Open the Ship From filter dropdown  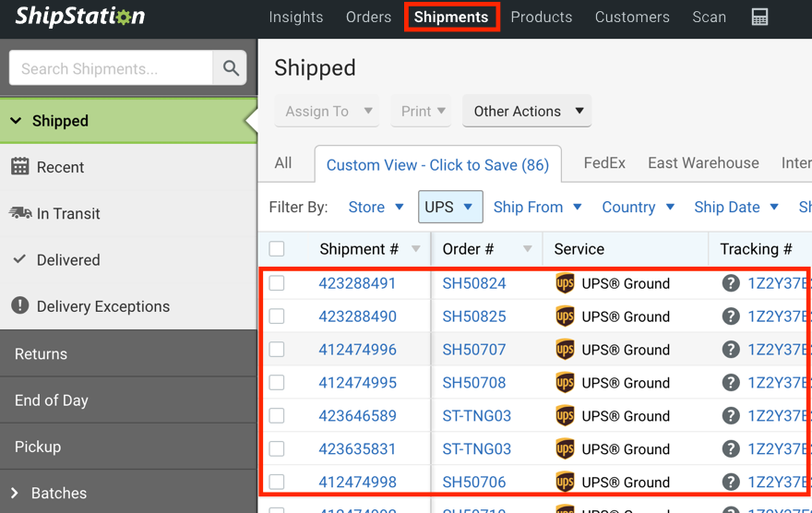538,207
